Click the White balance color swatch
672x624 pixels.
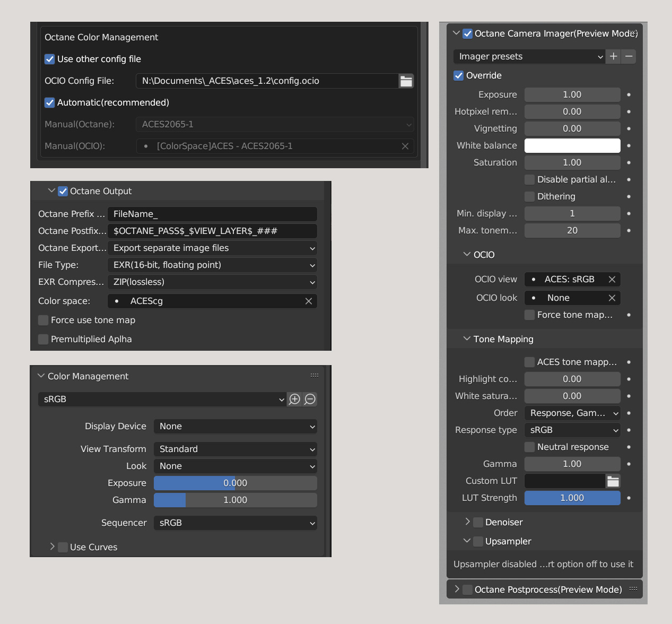pyautogui.click(x=572, y=146)
